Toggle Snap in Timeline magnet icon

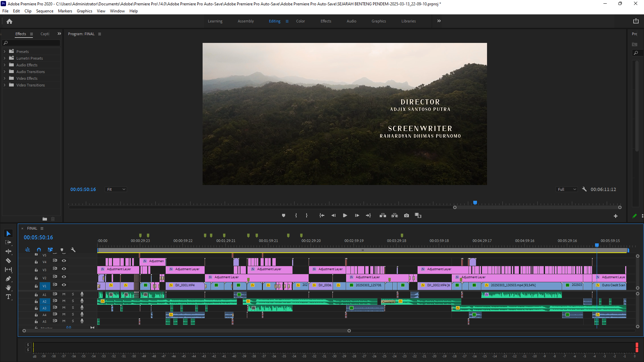(39, 250)
